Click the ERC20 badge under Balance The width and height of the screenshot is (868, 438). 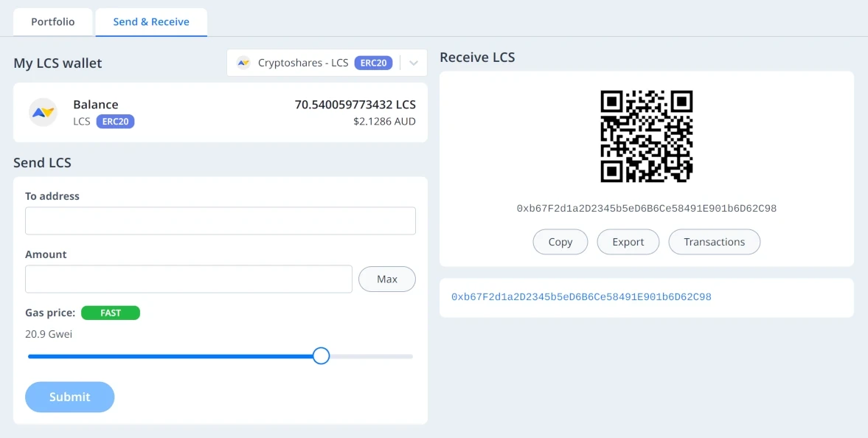coord(115,121)
